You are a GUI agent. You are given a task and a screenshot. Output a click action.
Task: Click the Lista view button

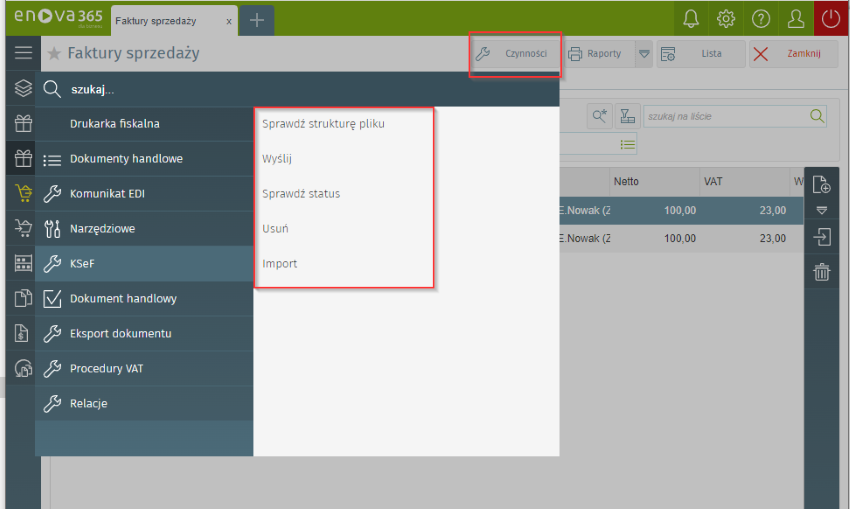(x=700, y=54)
